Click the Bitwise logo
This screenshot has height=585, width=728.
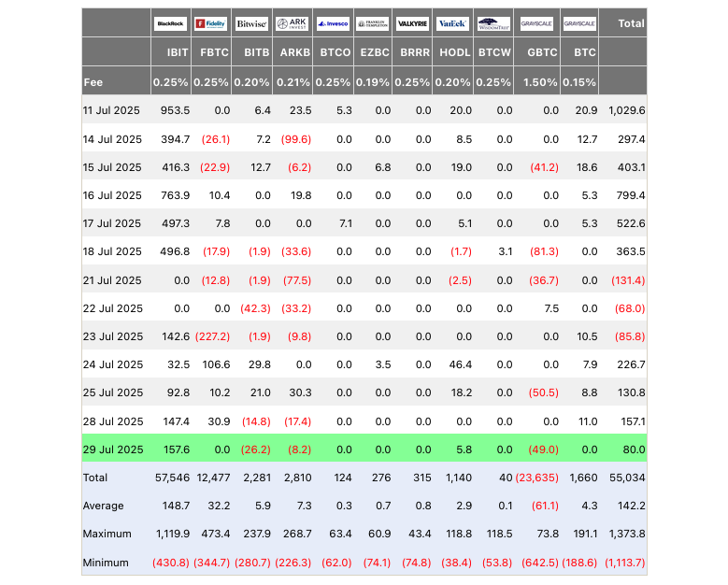tap(251, 23)
